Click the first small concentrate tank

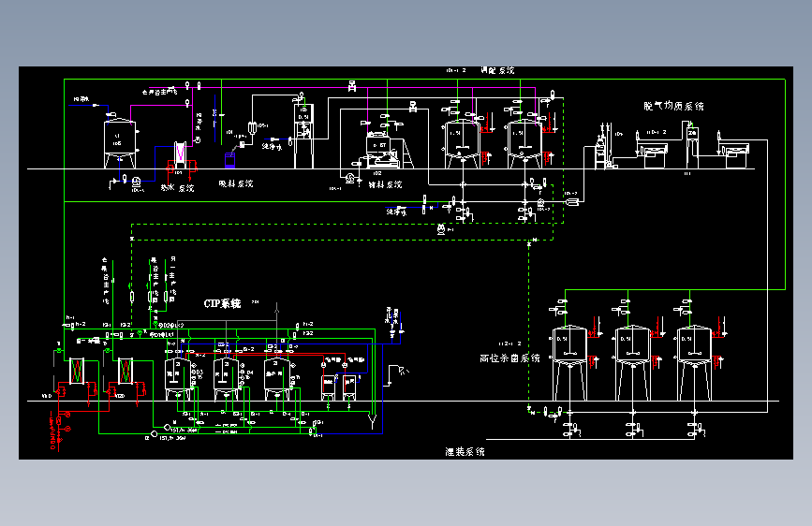pyautogui.click(x=329, y=387)
